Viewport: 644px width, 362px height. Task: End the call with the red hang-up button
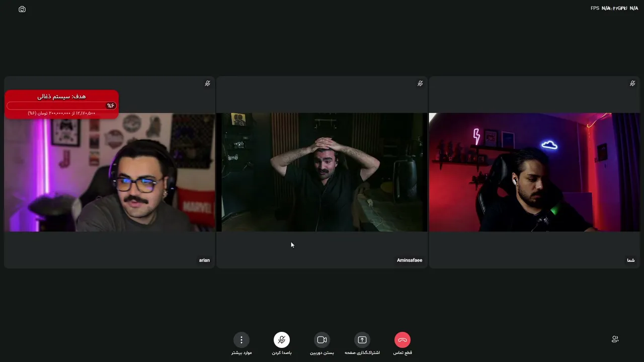[403, 340]
